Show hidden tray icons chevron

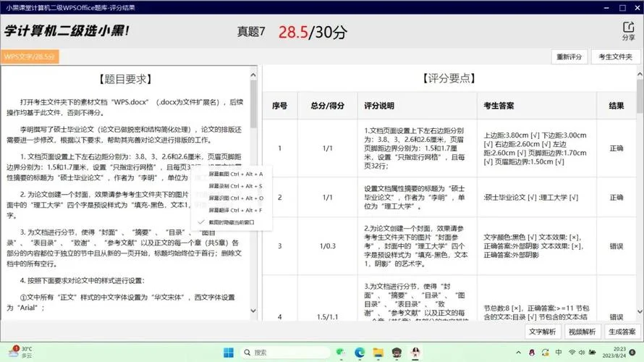(518, 353)
